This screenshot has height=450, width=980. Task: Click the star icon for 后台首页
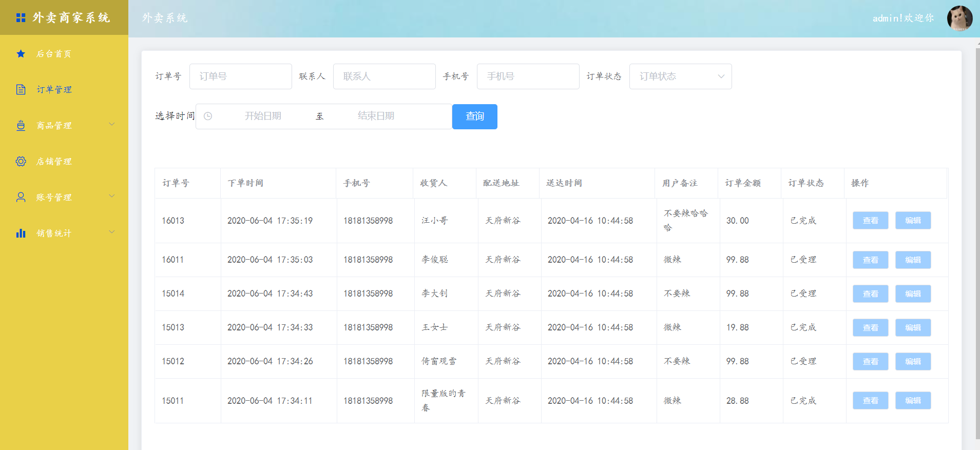tap(21, 53)
